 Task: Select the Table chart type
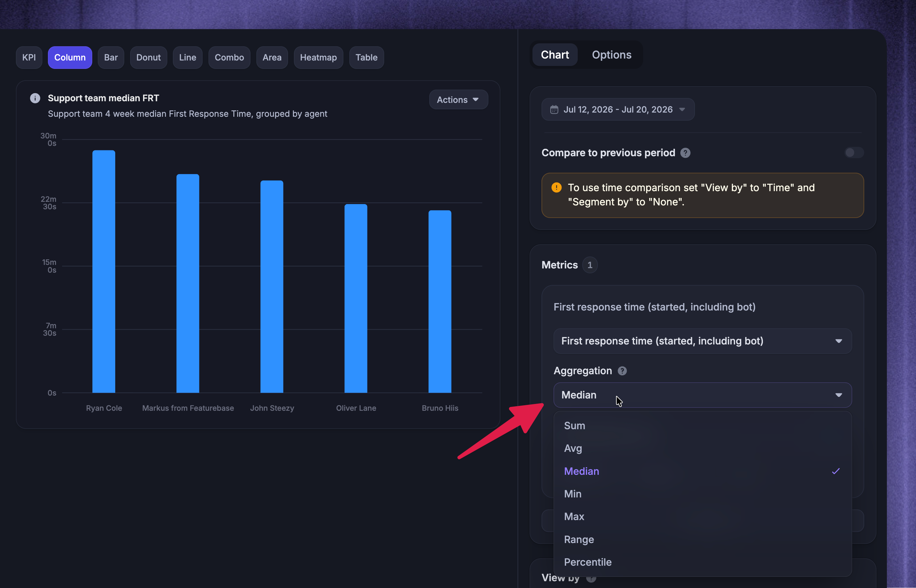click(366, 58)
